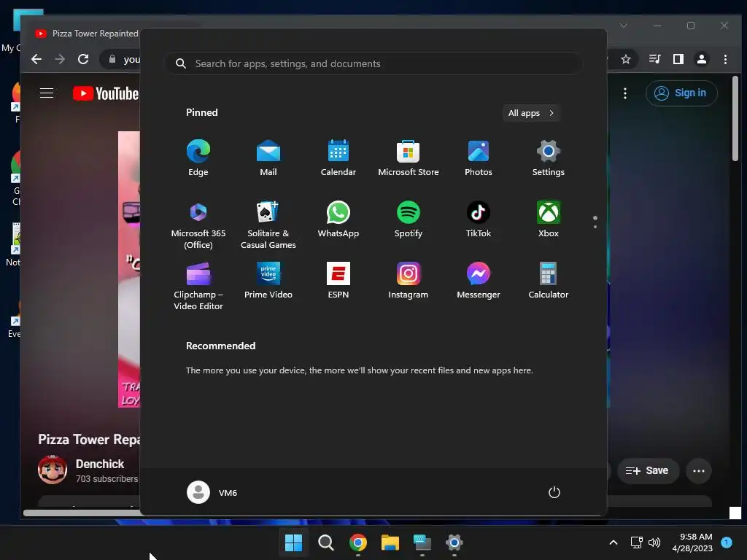Show All apps list

point(531,113)
